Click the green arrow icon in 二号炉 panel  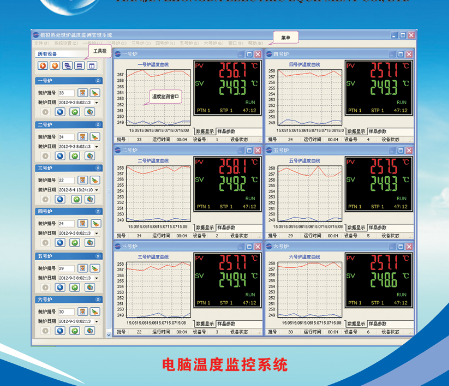point(75,156)
